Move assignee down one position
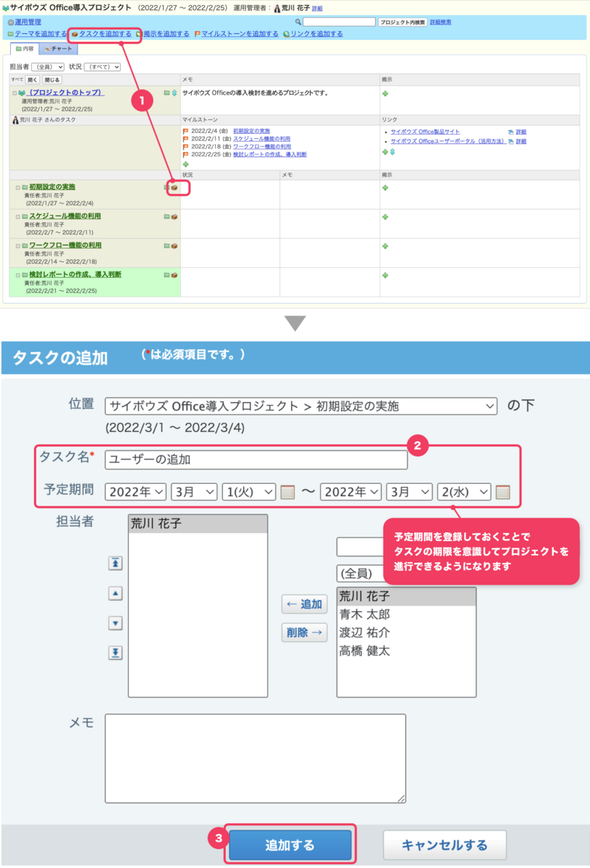 pos(115,623)
